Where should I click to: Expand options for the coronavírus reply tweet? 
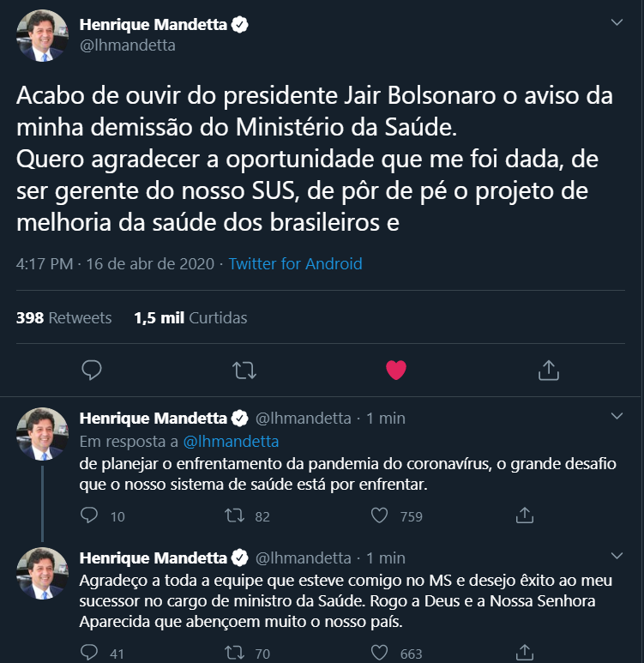[x=616, y=416]
